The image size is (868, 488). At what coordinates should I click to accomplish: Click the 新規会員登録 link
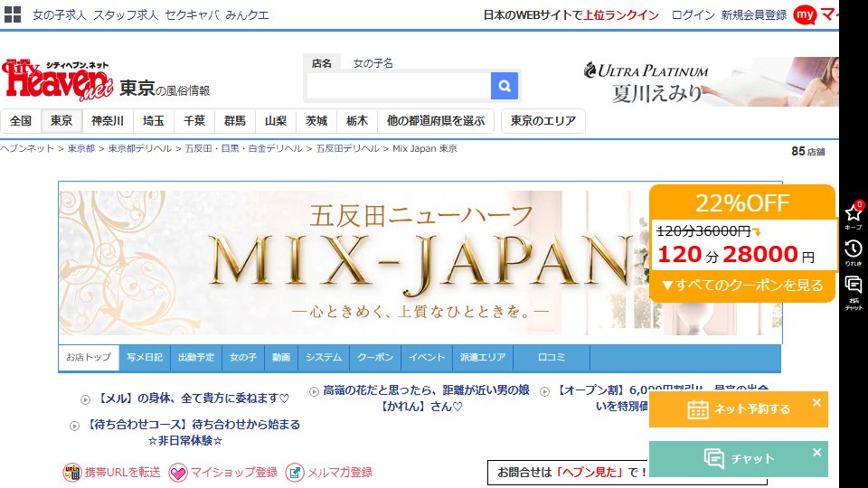click(754, 15)
